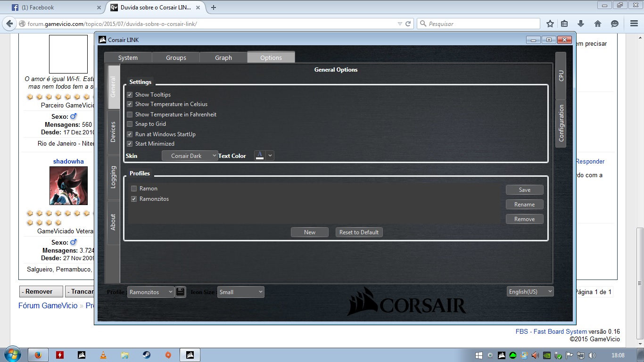
Task: Click the New profile button
Action: click(x=310, y=232)
